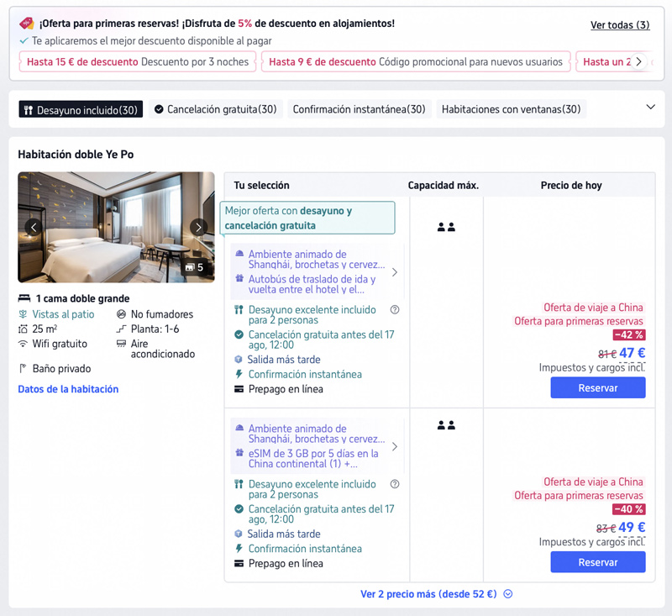The width and height of the screenshot is (672, 616).
Task: Click the private bathroom icon
Action: click(23, 369)
